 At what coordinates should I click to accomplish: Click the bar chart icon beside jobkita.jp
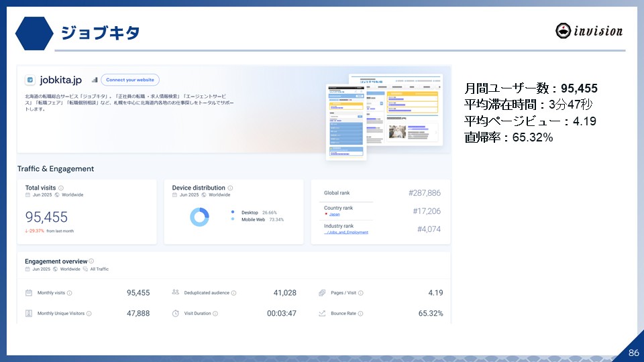coord(95,80)
